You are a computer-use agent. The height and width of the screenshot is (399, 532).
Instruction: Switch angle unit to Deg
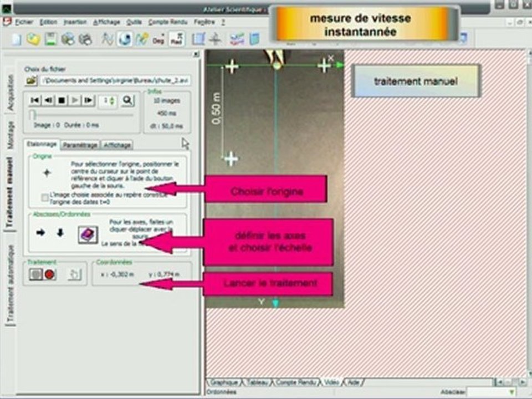point(158,39)
